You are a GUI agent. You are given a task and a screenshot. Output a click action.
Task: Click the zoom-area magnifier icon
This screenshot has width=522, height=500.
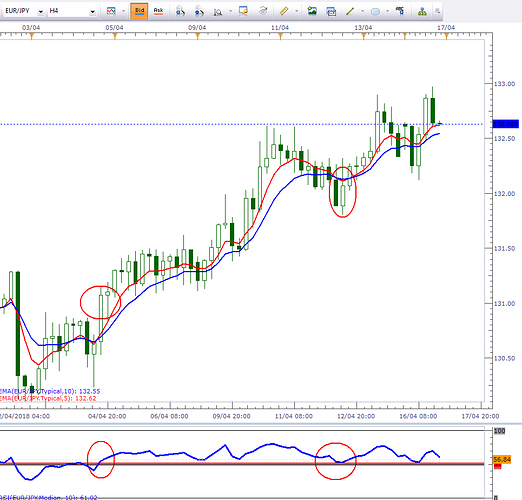(218, 12)
